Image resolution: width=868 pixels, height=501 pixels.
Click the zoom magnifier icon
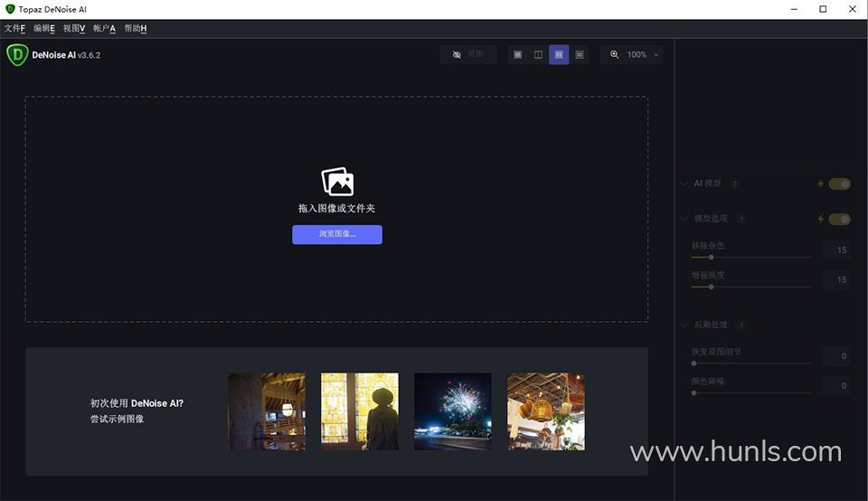pyautogui.click(x=615, y=54)
